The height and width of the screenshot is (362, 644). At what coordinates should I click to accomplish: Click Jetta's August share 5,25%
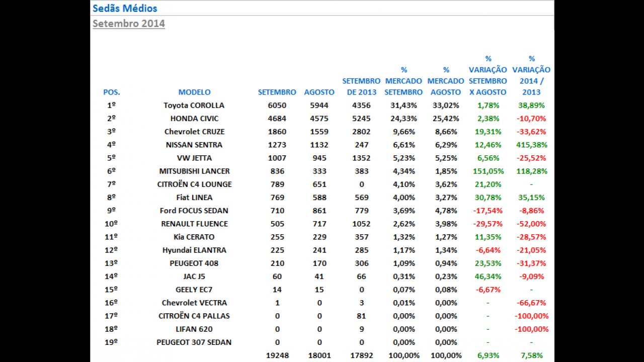click(446, 157)
